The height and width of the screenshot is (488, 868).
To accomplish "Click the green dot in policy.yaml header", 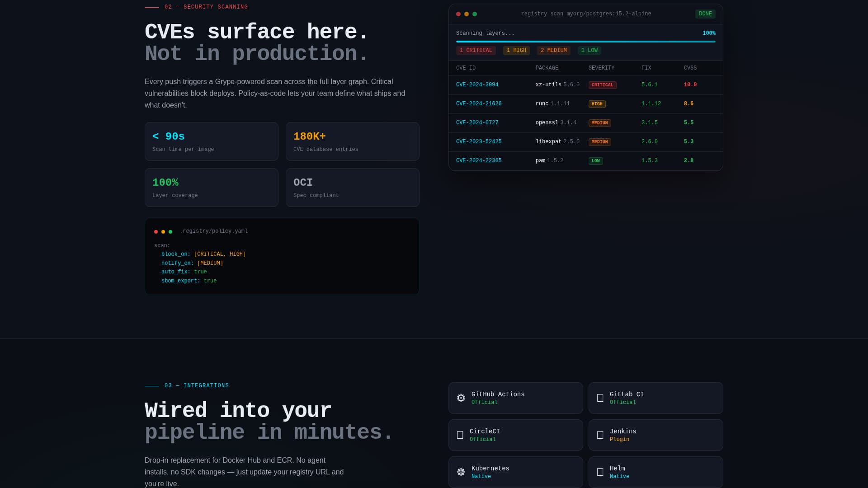I will click(170, 232).
